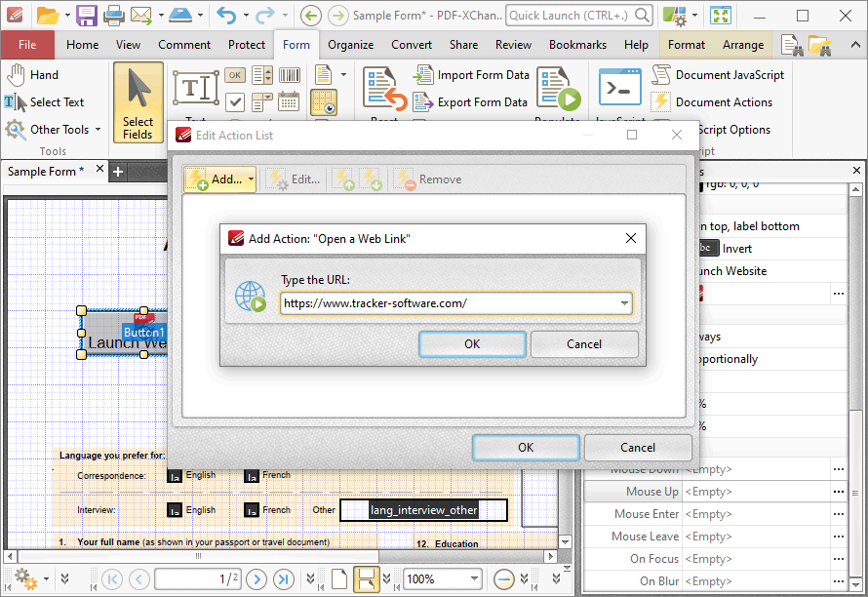Open Document JavaScript

[x=718, y=75]
